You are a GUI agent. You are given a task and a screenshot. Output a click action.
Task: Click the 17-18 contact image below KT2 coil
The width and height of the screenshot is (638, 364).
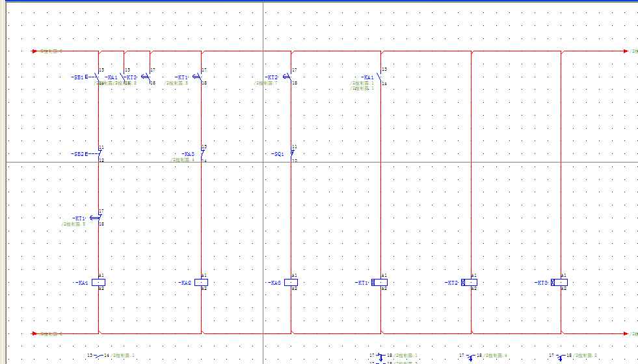point(470,356)
